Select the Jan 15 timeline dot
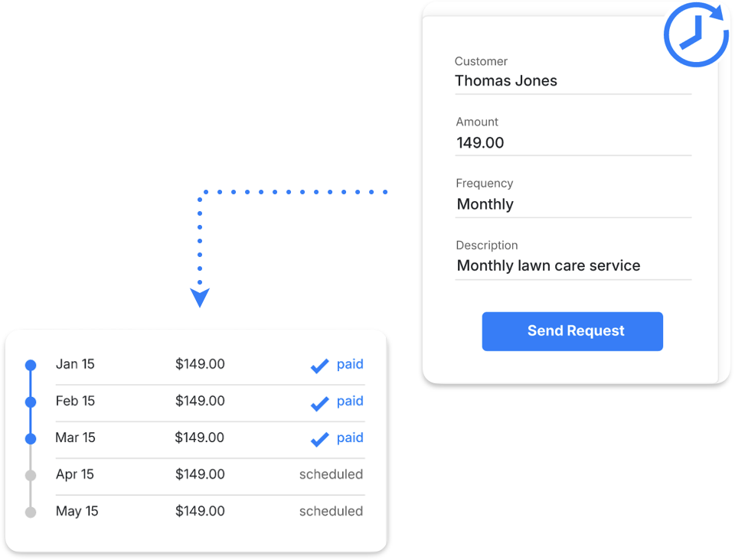 click(31, 366)
